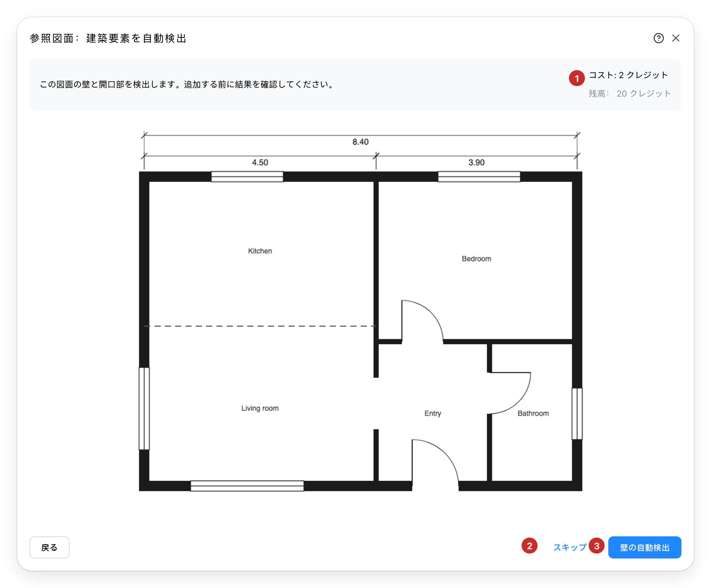Click the Living room label
The height and width of the screenshot is (588, 711).
pos(260,408)
